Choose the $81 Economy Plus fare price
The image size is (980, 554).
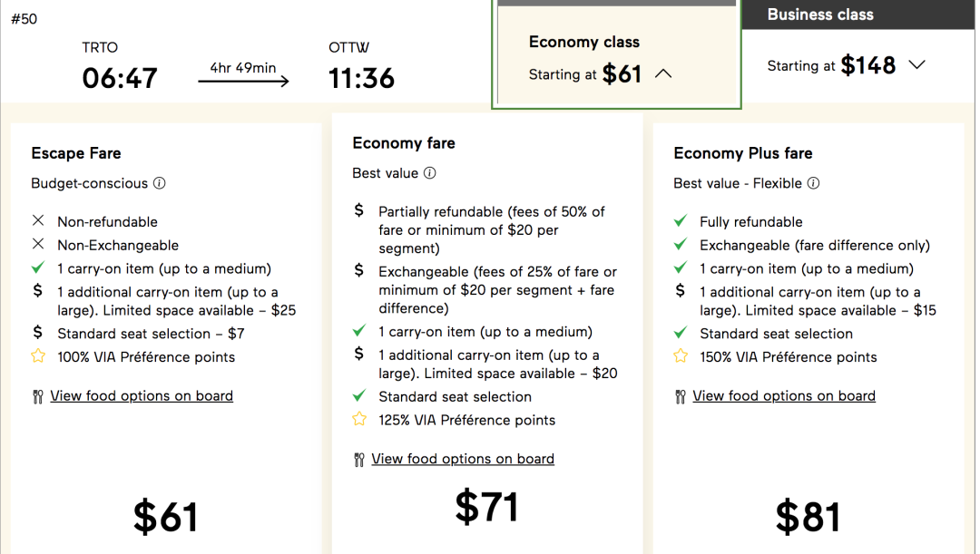click(x=808, y=517)
